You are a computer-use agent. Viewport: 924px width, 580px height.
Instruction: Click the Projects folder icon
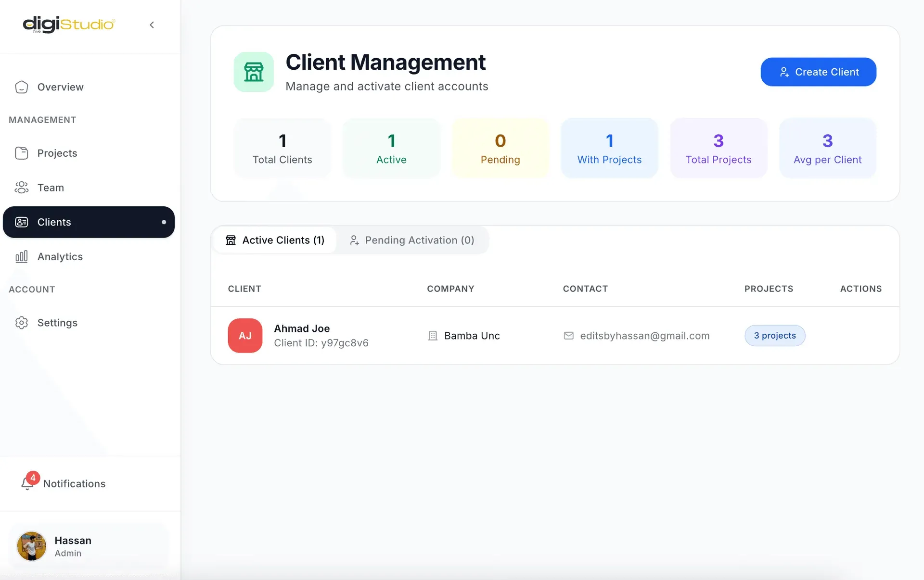(x=22, y=153)
